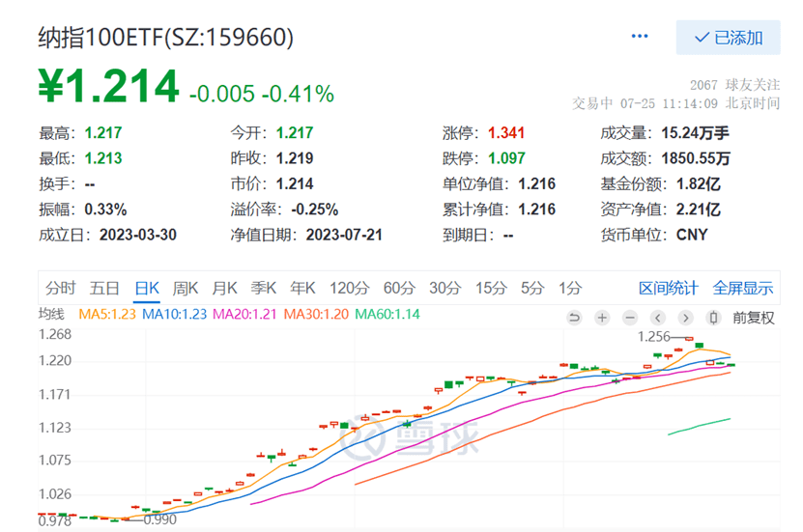The height and width of the screenshot is (532, 803).
Task: Switch to the 60分 minute chart tab
Action: point(398,288)
